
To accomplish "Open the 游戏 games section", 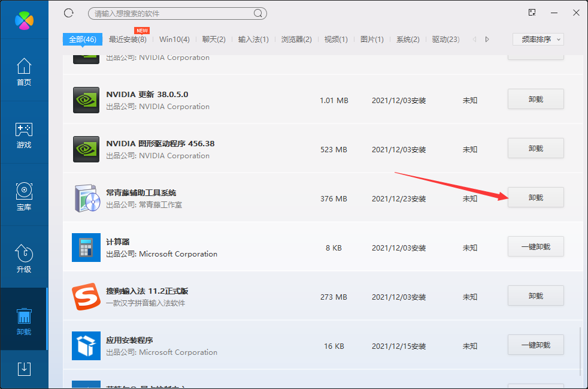I will click(x=24, y=135).
